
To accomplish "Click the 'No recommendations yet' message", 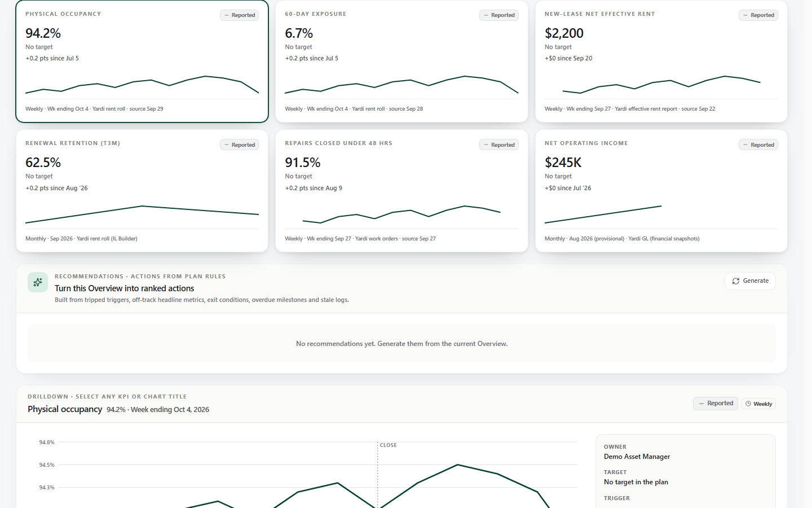I will (401, 344).
